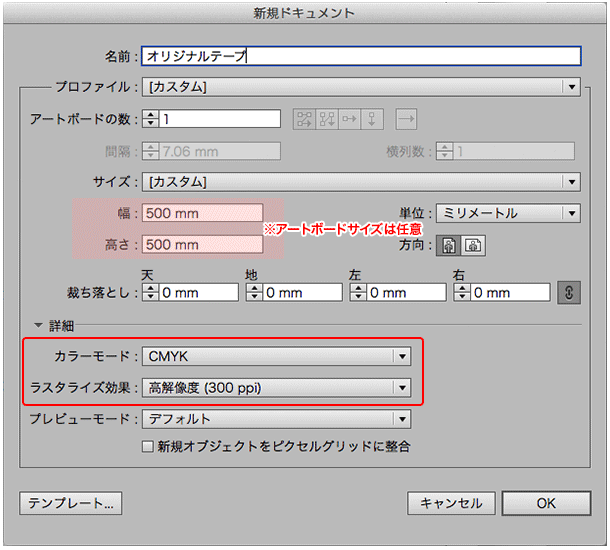The image size is (610, 550).
Task: Toggle the bleed link chain icon
Action: 570,292
